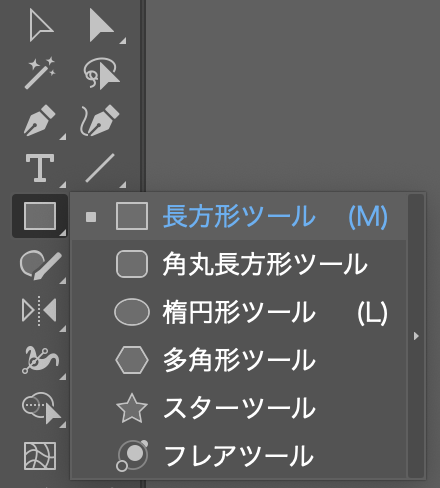Choose フレアツール from the flyout
The image size is (440, 488).
click(x=239, y=456)
